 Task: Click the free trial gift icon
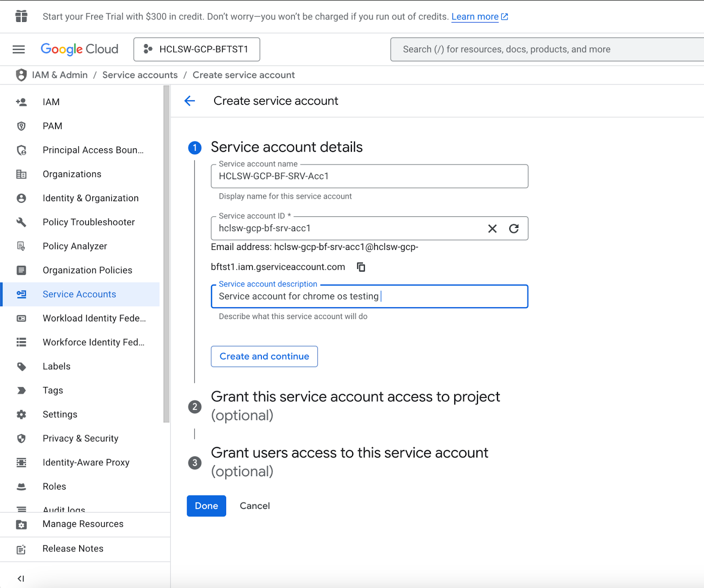21,16
